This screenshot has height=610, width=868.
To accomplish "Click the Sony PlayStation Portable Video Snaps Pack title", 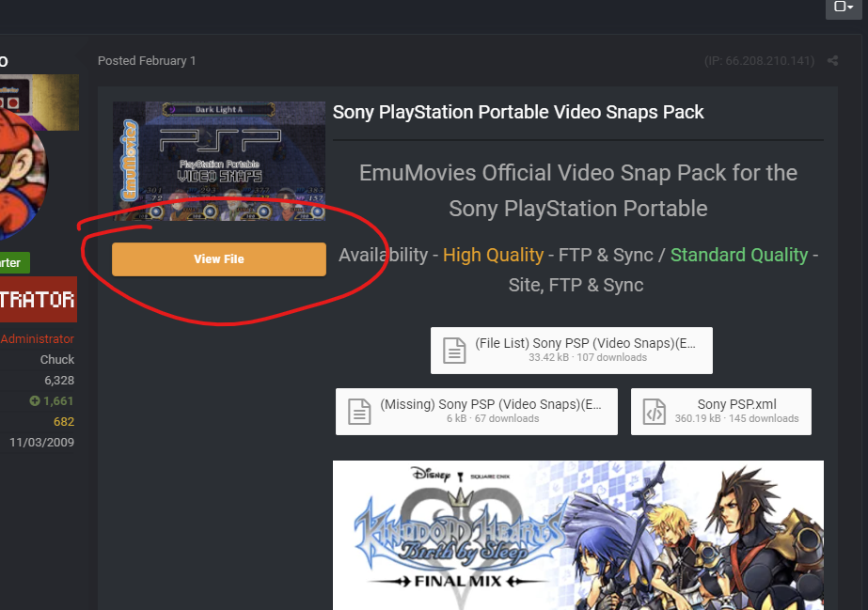I will [x=518, y=112].
